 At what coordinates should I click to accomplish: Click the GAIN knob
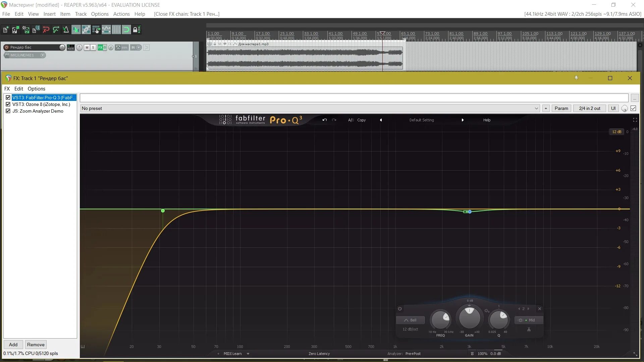pyautogui.click(x=469, y=318)
